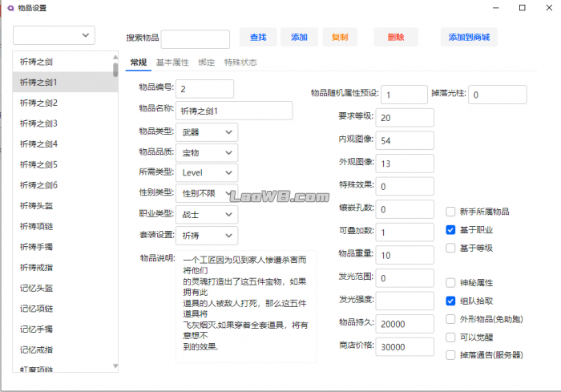Open the 职业类型 dropdown showing 战士
Image resolution: width=561 pixels, height=392 pixels.
pos(207,214)
